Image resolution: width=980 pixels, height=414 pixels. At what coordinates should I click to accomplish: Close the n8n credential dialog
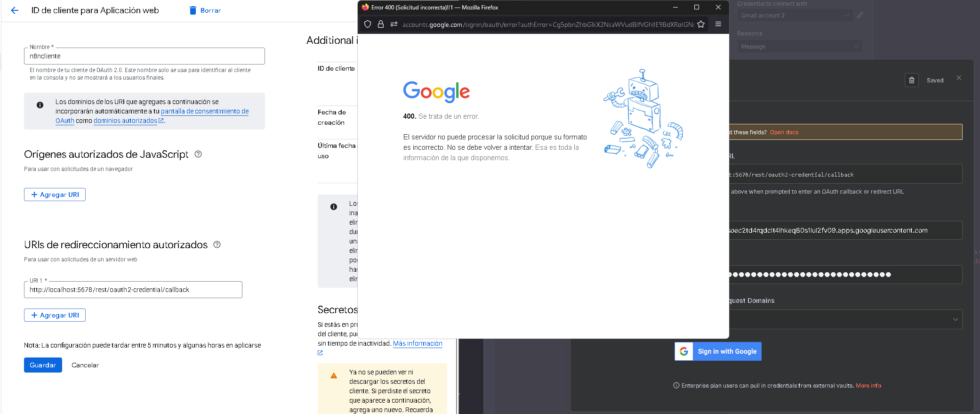coord(959,78)
